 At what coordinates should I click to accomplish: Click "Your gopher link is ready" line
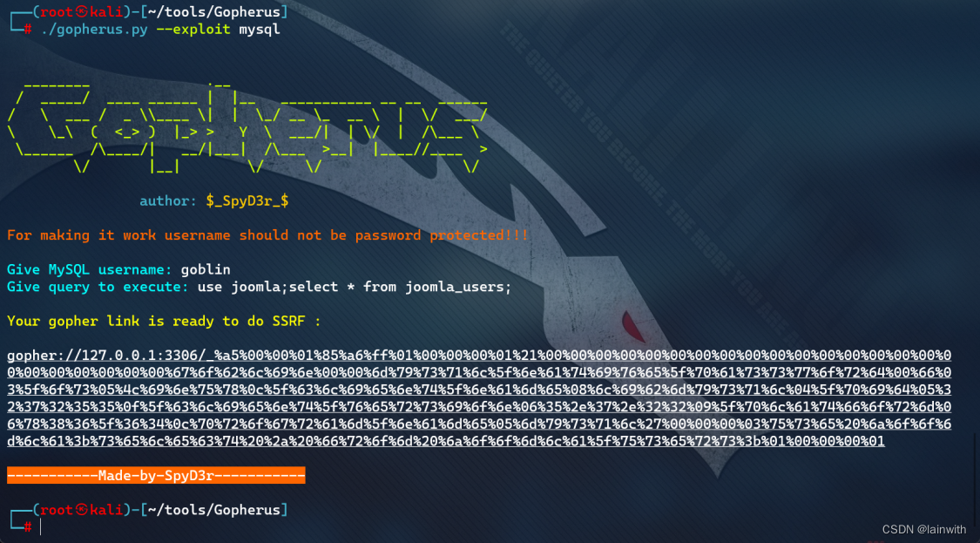click(x=164, y=322)
